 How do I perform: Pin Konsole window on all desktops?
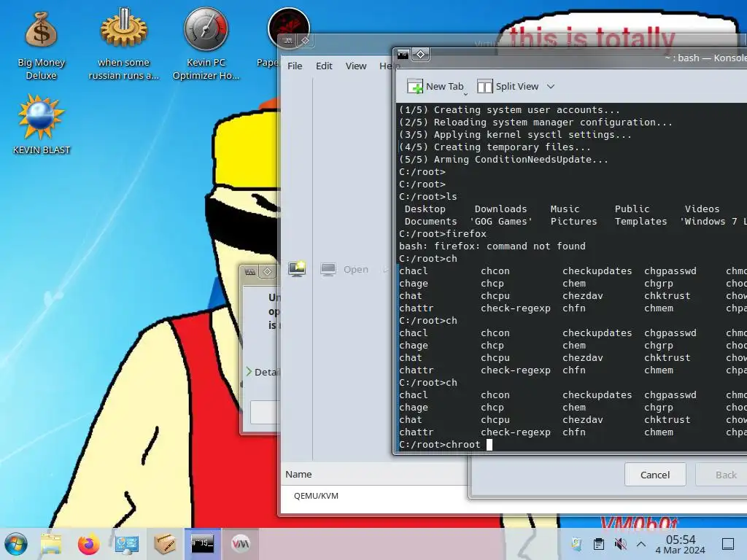coord(421,54)
